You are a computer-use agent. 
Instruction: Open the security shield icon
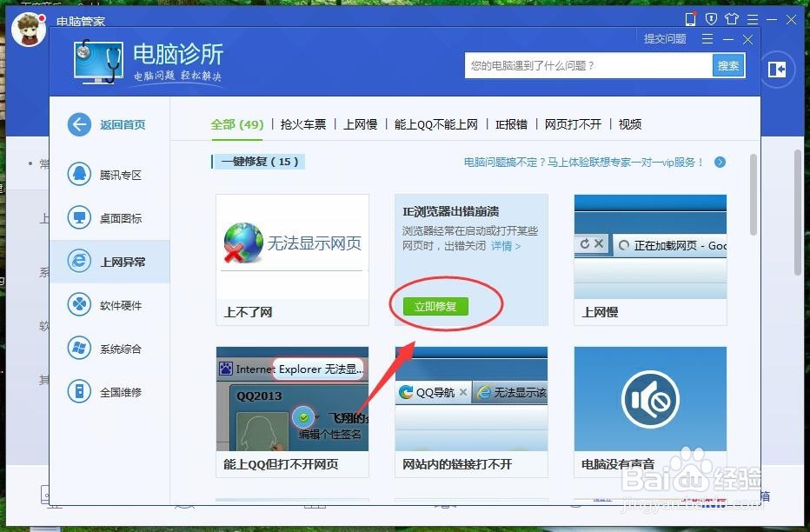coord(712,18)
